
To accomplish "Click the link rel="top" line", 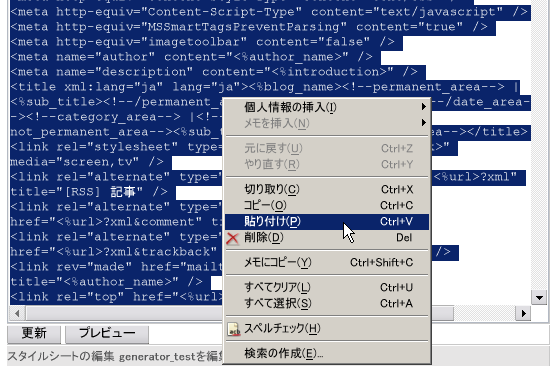I will (x=116, y=297).
